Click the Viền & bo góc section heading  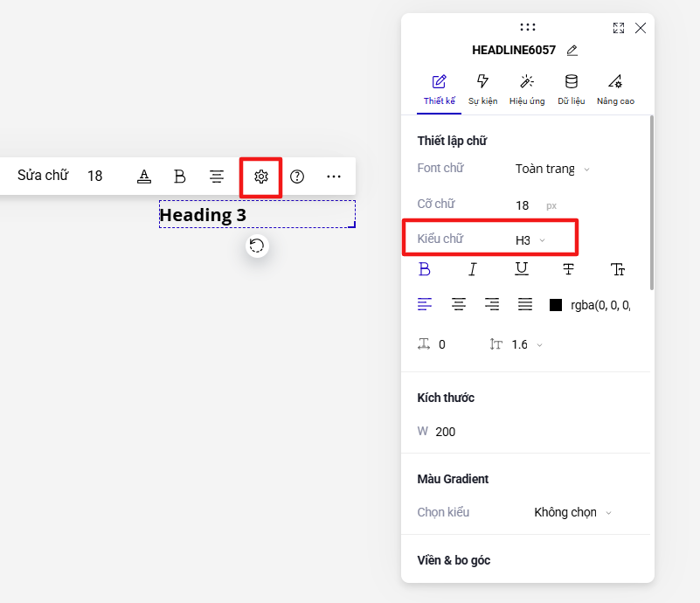[454, 560]
